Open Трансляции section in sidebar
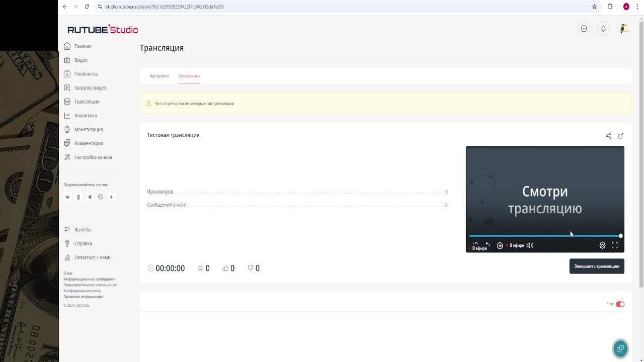Viewport: 644px width, 362px height. (x=82, y=102)
